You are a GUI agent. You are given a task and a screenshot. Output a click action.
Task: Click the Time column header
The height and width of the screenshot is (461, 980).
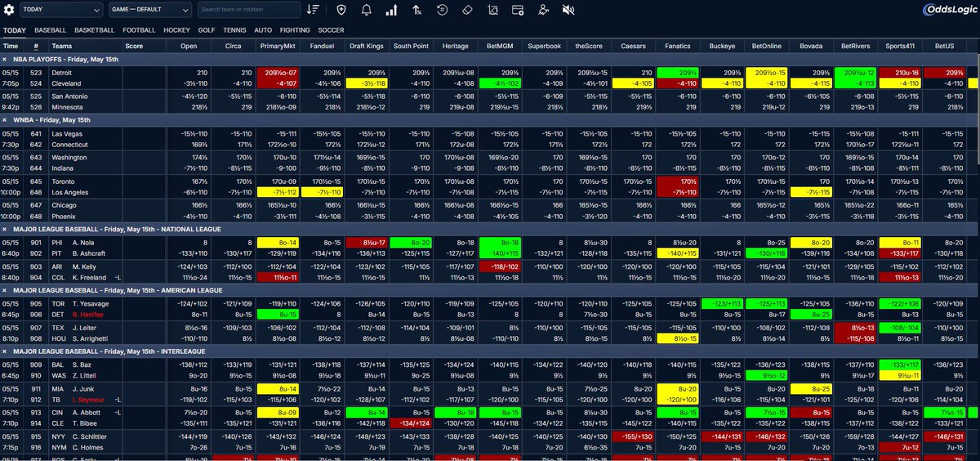(12, 47)
